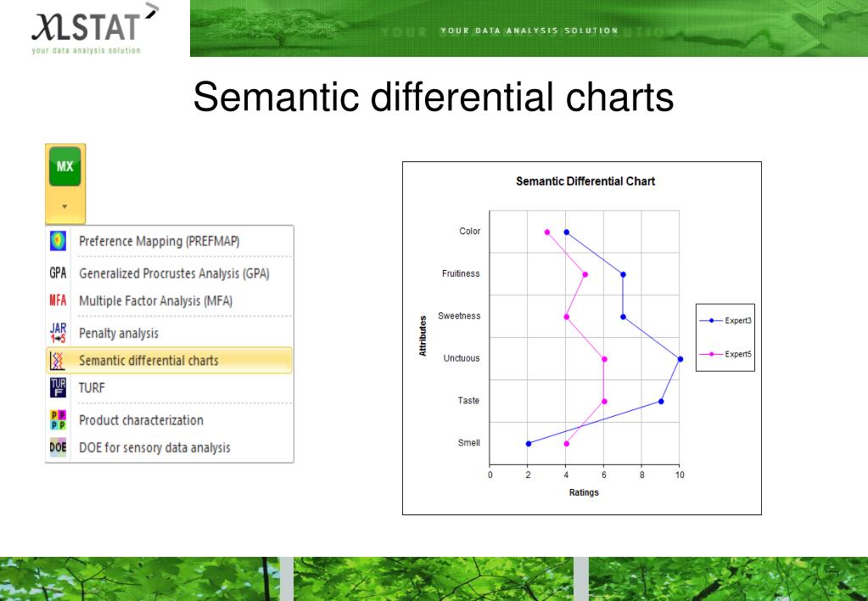Click the DOE icon

[x=59, y=447]
